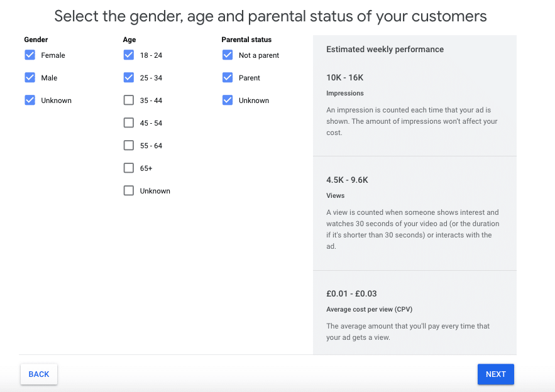Uncheck the 18 - 24 age checkbox

(x=129, y=55)
